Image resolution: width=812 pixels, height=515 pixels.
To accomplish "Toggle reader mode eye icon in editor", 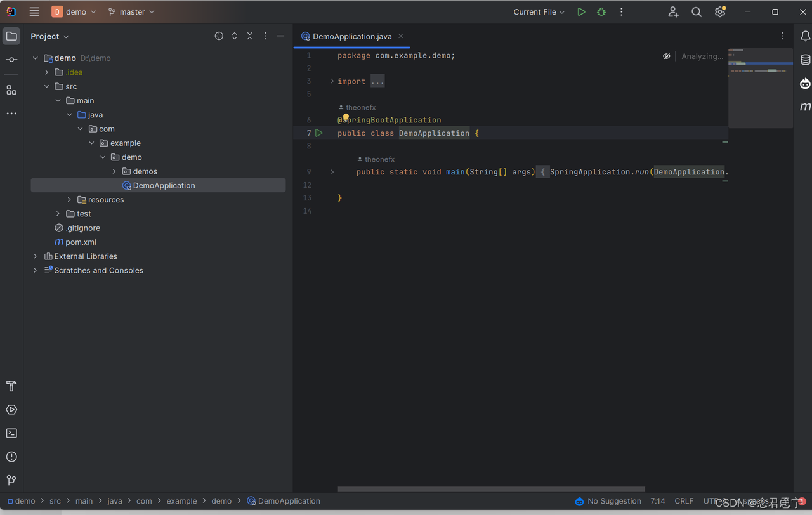I will (667, 56).
